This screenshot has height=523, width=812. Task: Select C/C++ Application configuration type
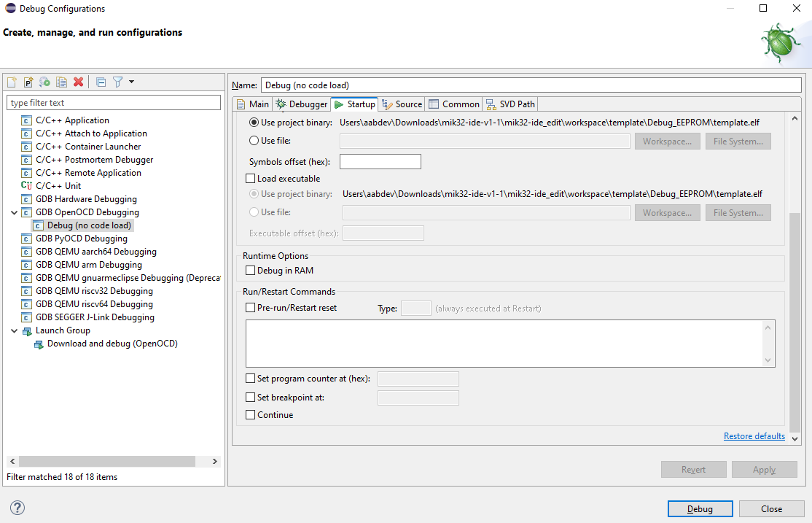pyautogui.click(x=72, y=120)
